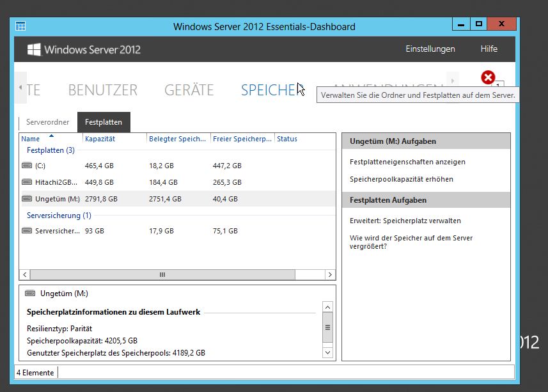Click Festplatteneigenschaften anzeigen
Image resolution: width=548 pixels, height=392 pixels.
tap(407, 162)
